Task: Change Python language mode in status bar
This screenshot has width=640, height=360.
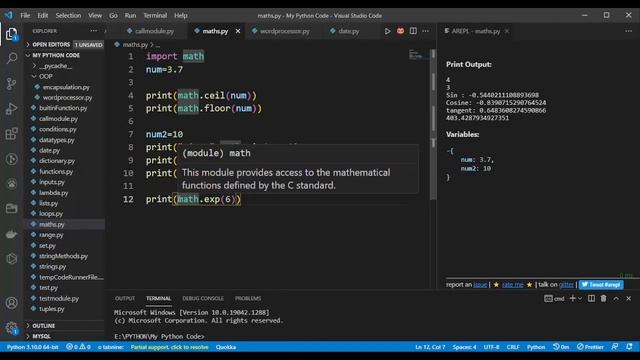Action: [536, 347]
